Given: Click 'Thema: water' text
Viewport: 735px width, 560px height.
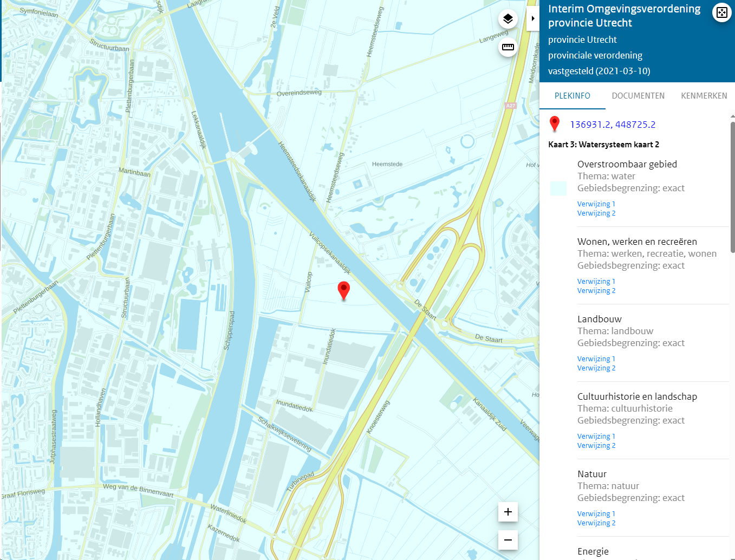Looking at the screenshot, I should click(606, 176).
